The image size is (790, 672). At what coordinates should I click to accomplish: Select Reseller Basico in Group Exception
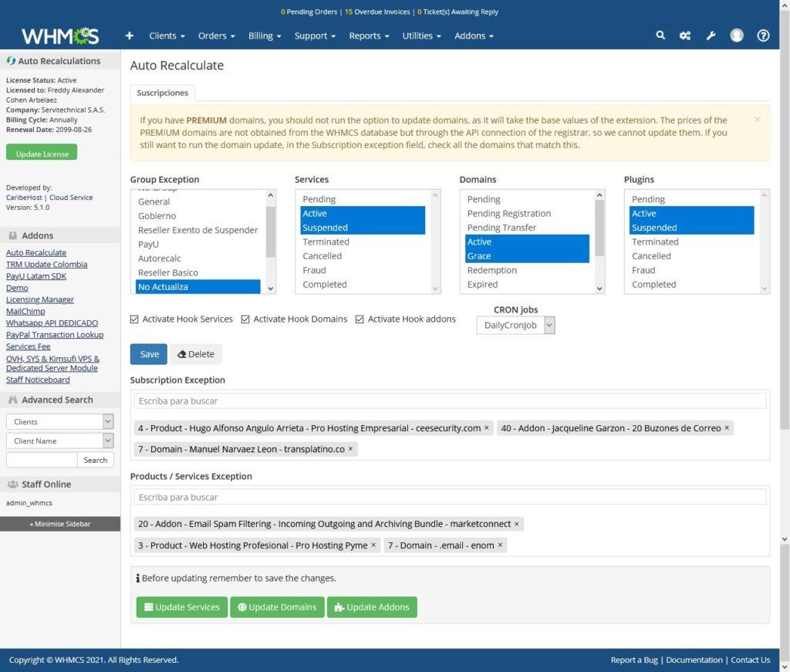coord(198,272)
